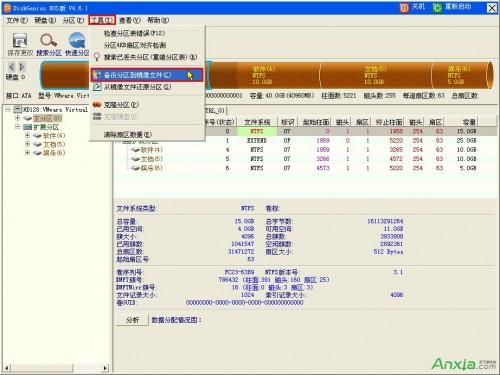The image size is (500, 375).
Task: Click the 重新启动 label in the title bar
Action: (458, 7)
